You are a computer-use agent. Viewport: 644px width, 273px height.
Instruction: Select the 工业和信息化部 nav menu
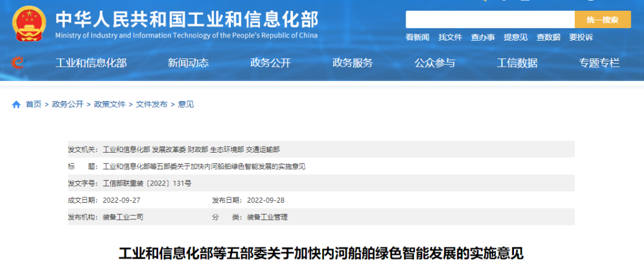[91, 63]
